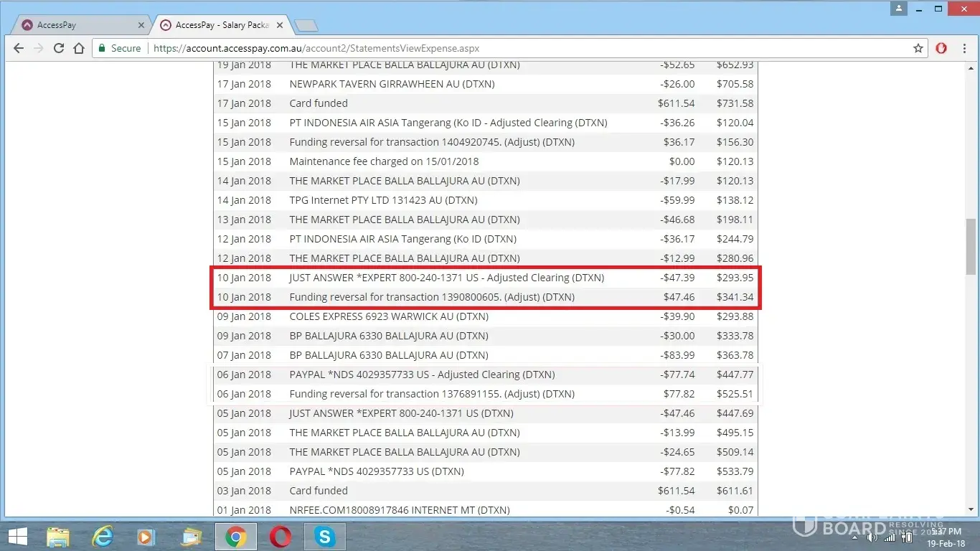Click the red Opera extension icon in toolbar

coord(941,48)
